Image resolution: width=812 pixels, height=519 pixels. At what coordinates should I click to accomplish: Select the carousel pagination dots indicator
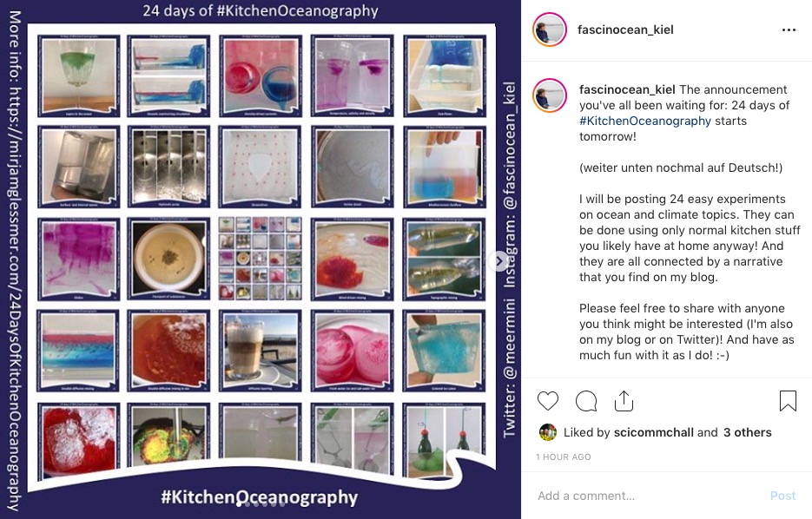[x=261, y=503]
